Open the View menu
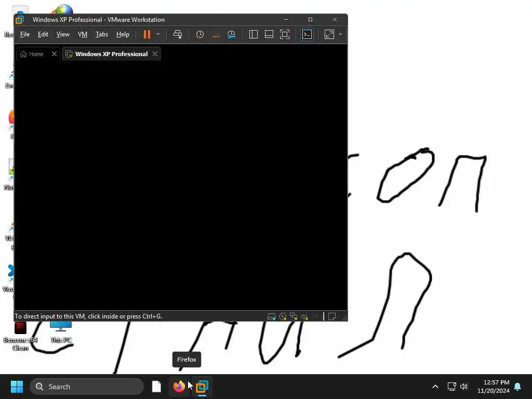Image resolution: width=532 pixels, height=399 pixels. (63, 34)
